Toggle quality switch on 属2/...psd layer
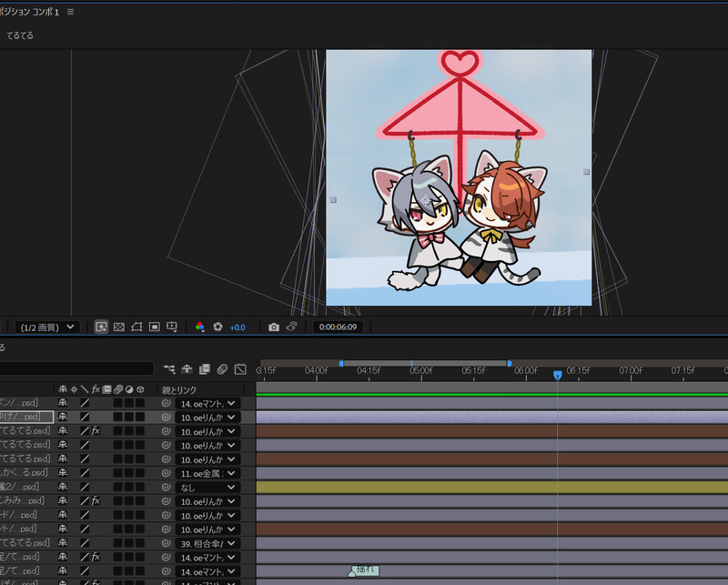The image size is (728, 585). click(x=85, y=487)
